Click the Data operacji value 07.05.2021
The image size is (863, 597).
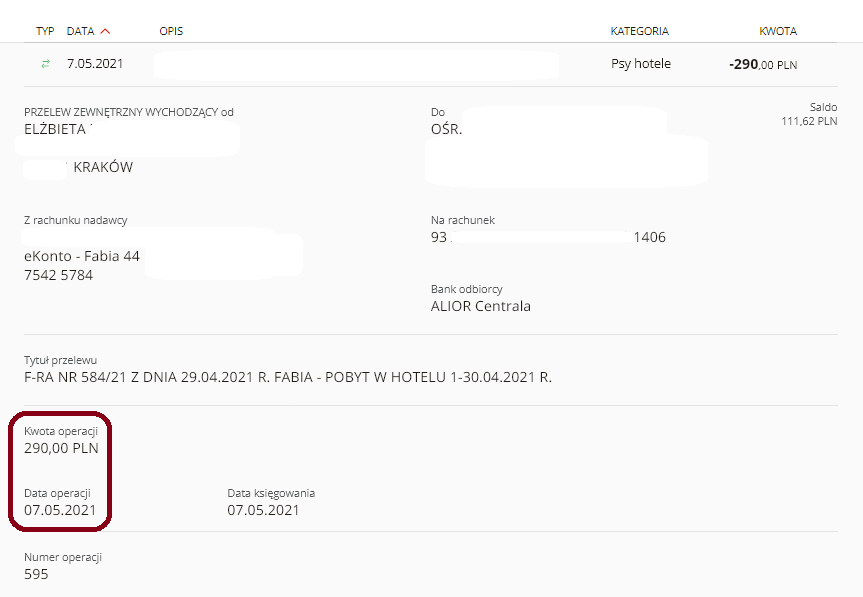[x=60, y=511]
